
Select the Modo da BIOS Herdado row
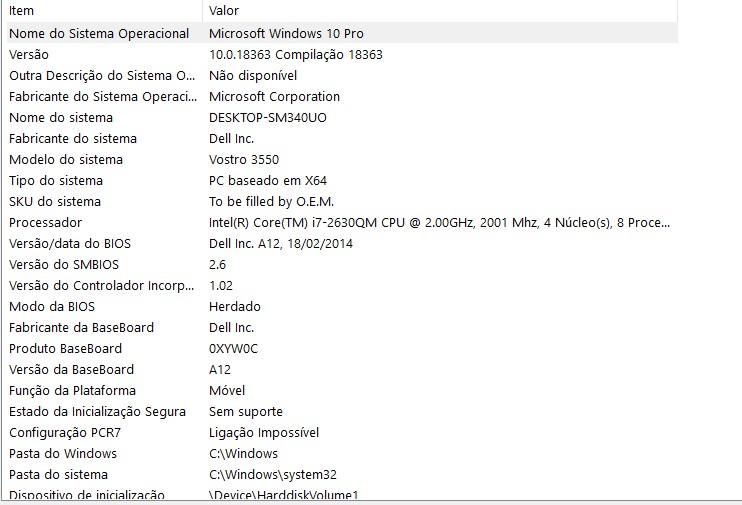[x=342, y=307]
